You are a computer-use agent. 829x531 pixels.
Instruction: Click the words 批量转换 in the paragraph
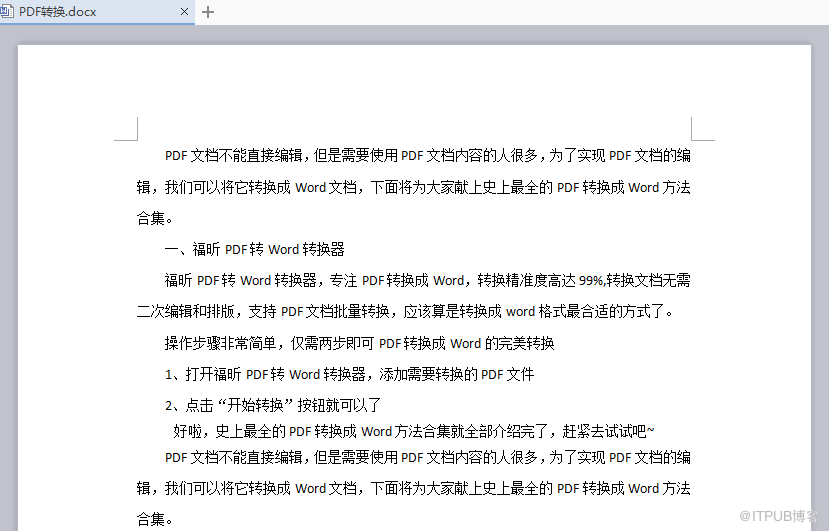(362, 312)
